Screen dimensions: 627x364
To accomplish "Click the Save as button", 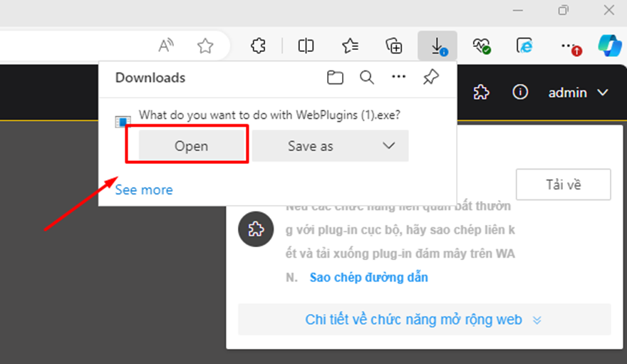I will click(x=311, y=146).
